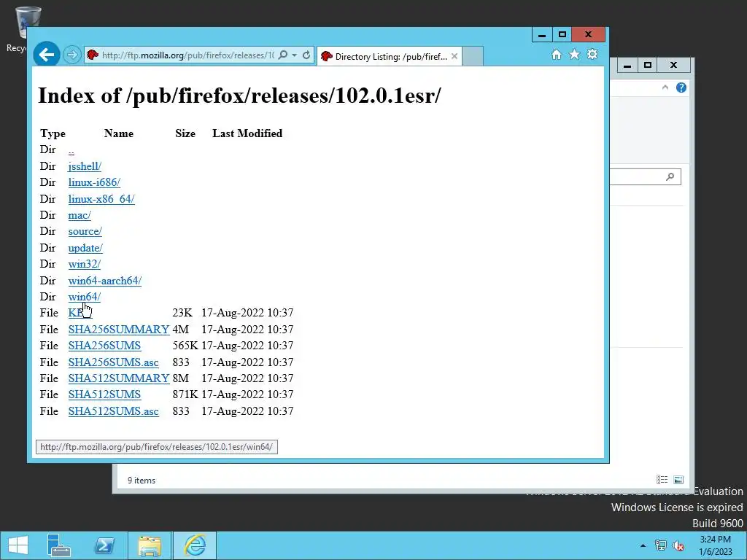The width and height of the screenshot is (747, 560).
Task: Maximize the Internet Explorer window
Action: point(562,35)
